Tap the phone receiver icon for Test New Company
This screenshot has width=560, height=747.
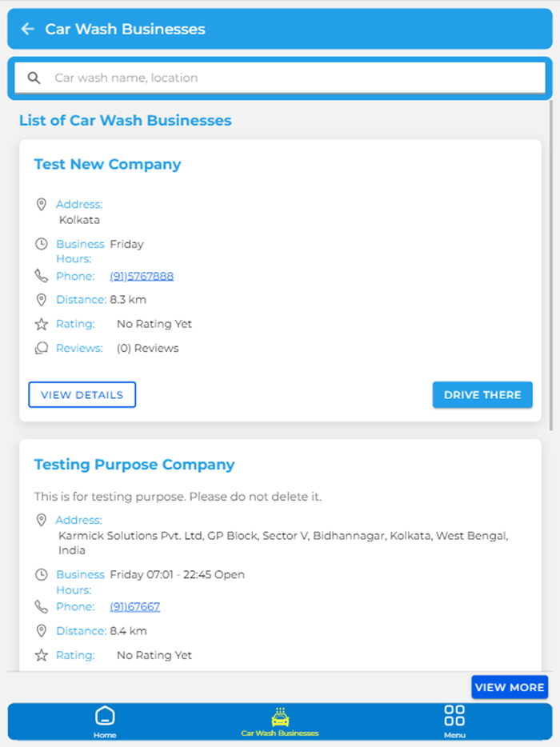pyautogui.click(x=42, y=276)
